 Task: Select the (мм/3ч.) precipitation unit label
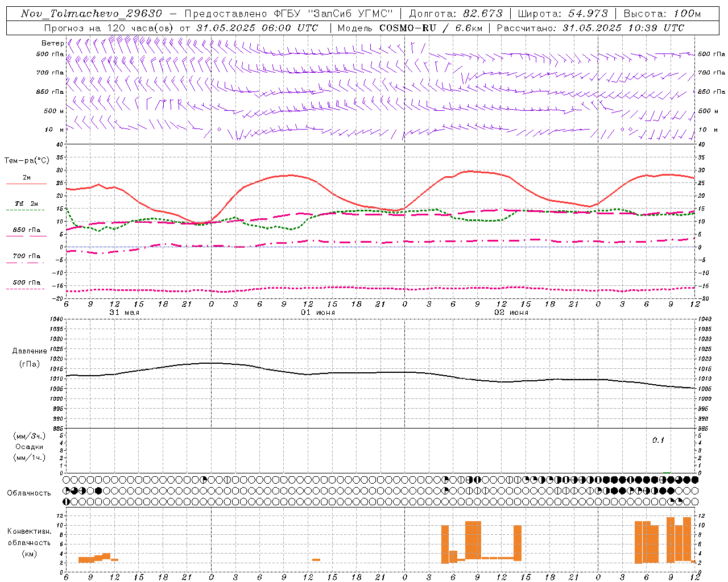[x=29, y=436]
